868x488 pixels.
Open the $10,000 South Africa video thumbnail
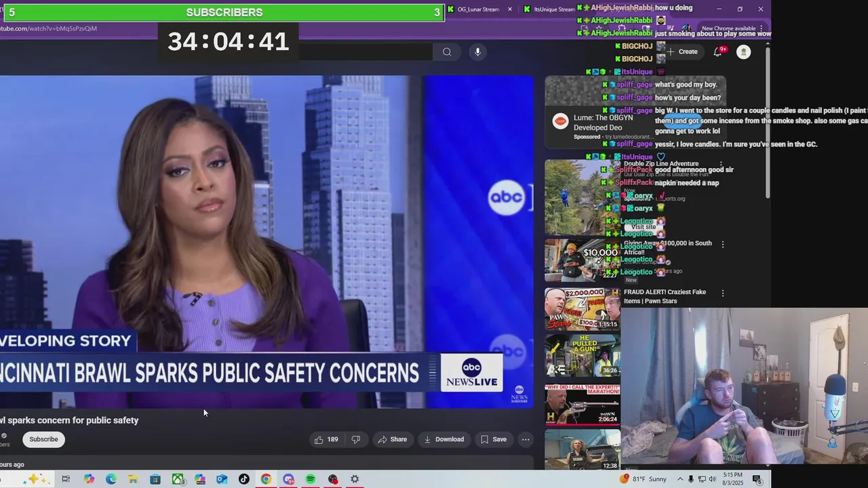click(583, 260)
